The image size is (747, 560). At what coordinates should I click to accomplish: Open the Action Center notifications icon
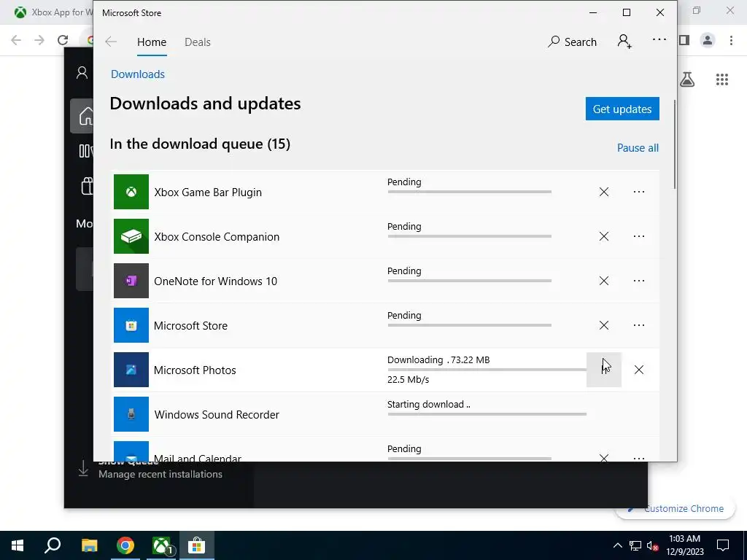click(723, 545)
